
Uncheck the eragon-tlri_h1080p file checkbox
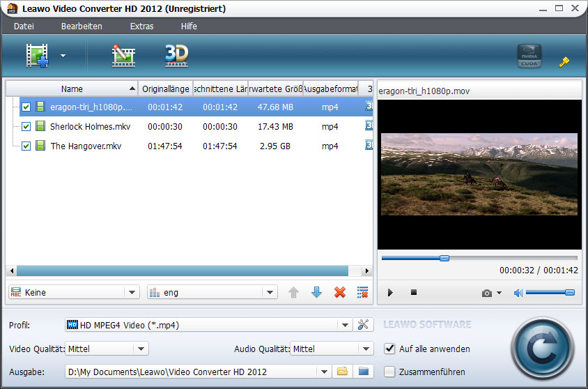coord(26,107)
